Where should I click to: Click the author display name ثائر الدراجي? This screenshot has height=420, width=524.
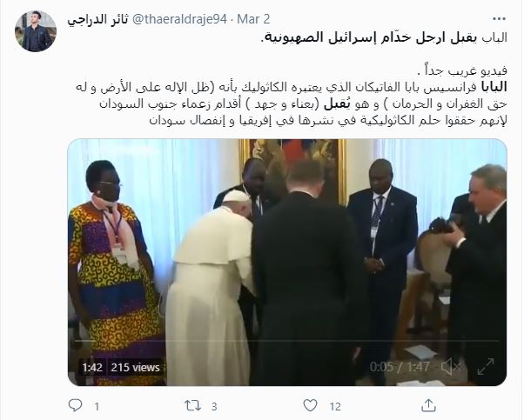pyautogui.click(x=97, y=19)
